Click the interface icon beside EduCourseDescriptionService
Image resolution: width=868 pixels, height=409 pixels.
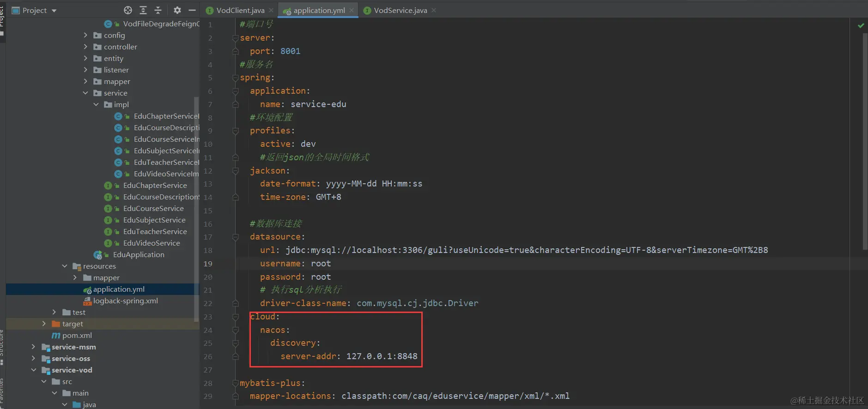[108, 197]
